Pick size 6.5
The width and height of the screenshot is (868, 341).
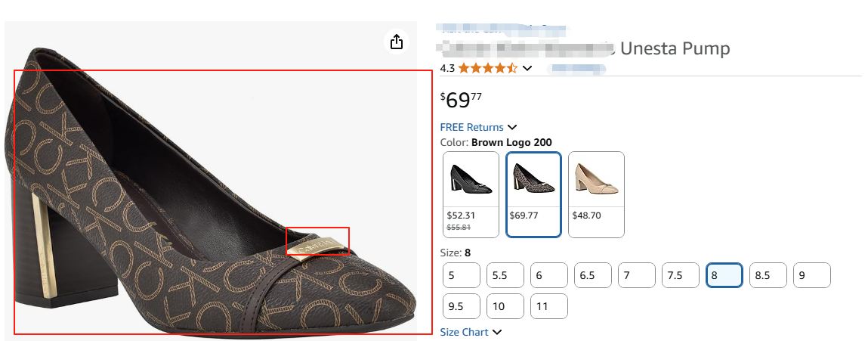[x=593, y=275]
